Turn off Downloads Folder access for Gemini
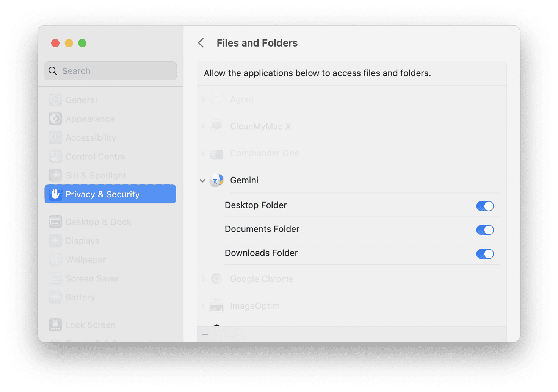Screen dimensions: 558x392 (x=485, y=254)
